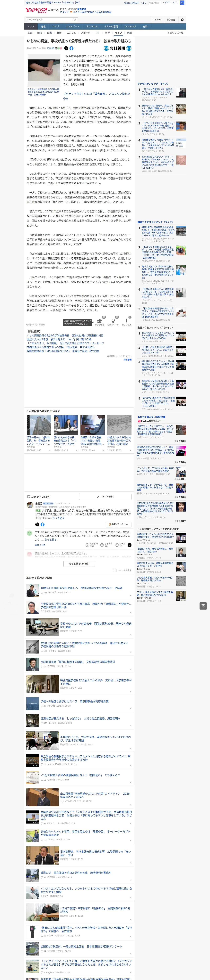Click the Mainichi Shimbun publisher logo
Viewport: 210px width, 980px height.
click(x=118, y=48)
